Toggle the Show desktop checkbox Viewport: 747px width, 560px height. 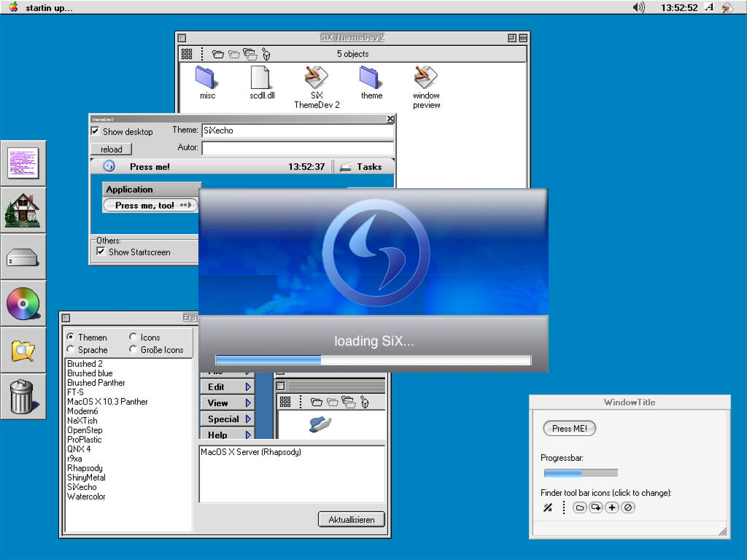[96, 131]
